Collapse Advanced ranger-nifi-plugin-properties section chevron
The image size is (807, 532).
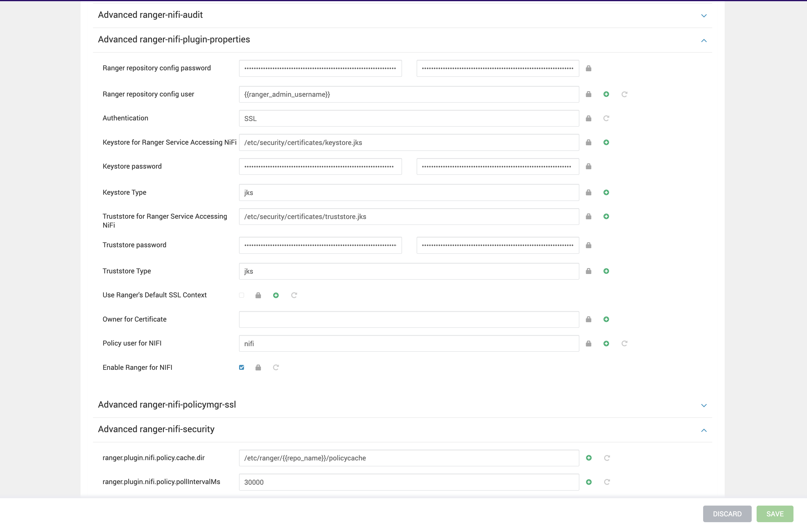tap(703, 40)
